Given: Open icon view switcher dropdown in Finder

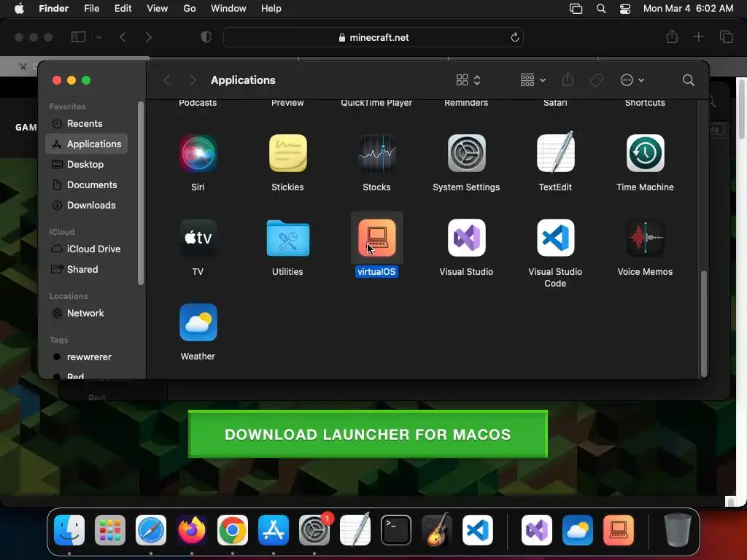Looking at the screenshot, I should (468, 80).
